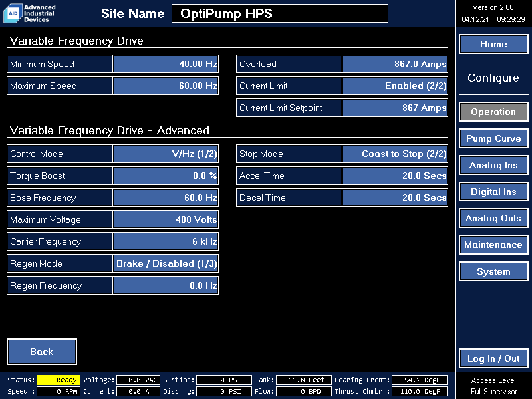Click the date 04/12/21

[x=475, y=19]
